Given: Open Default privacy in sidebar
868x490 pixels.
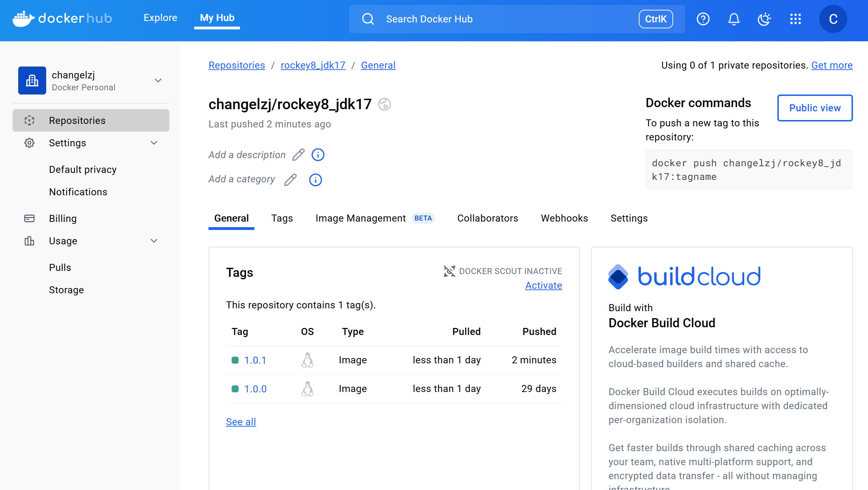Looking at the screenshot, I should [83, 169].
